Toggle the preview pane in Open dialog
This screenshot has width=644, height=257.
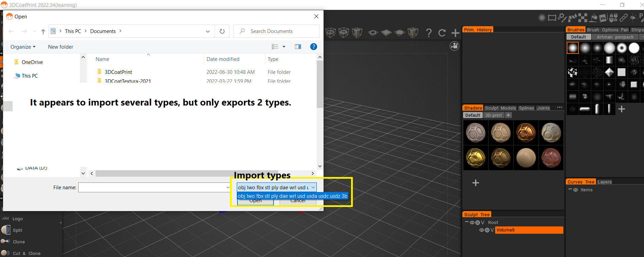coord(298,47)
